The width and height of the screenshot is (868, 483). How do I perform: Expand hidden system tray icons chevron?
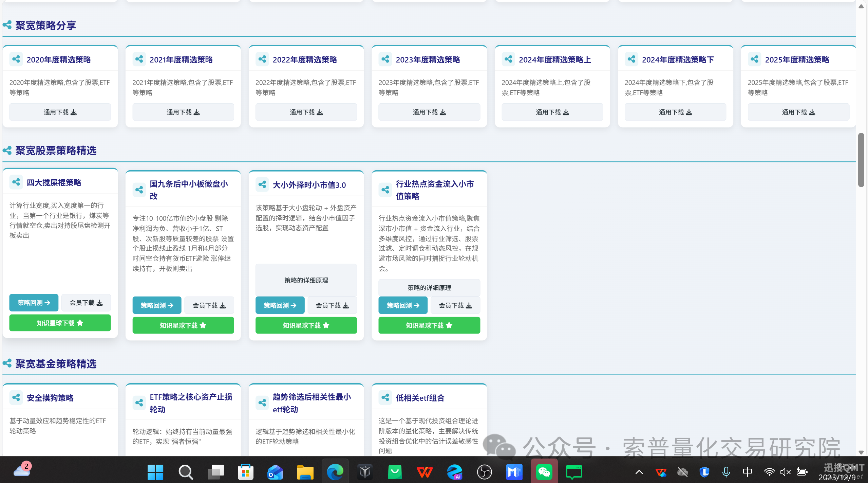coord(639,472)
